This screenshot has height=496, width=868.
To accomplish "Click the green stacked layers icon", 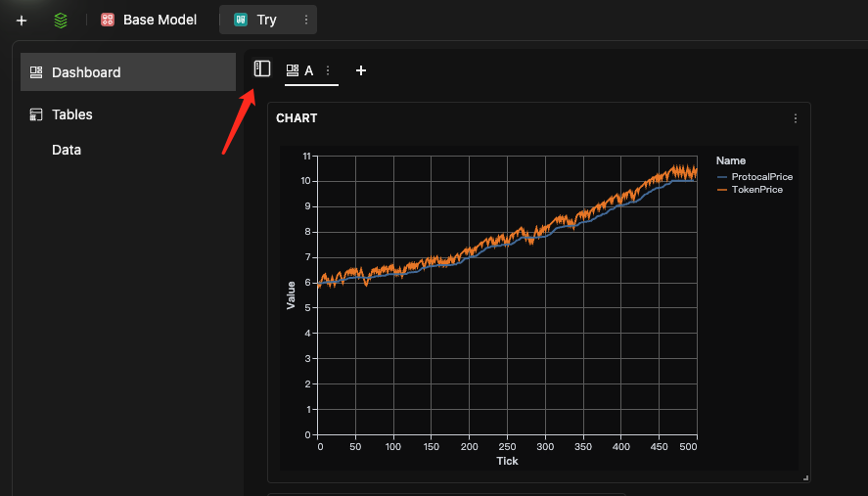I will [x=61, y=20].
